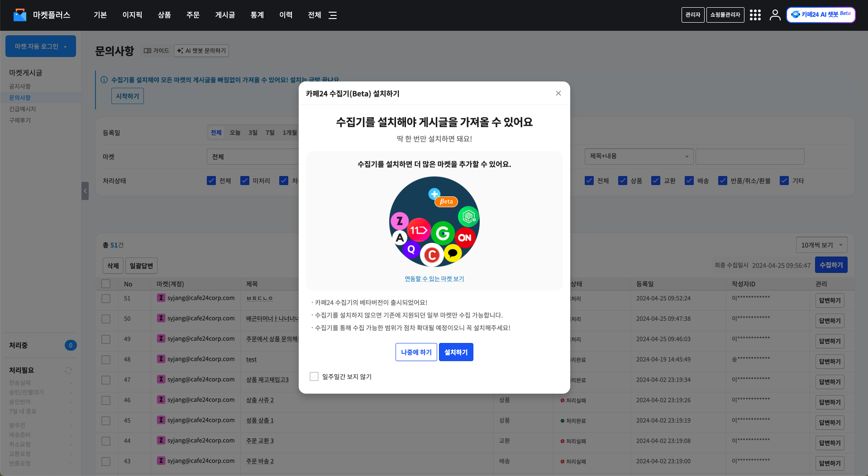This screenshot has height=476, width=868.
Task: Collapse the sidebar with the arrow handle
Action: click(x=85, y=191)
